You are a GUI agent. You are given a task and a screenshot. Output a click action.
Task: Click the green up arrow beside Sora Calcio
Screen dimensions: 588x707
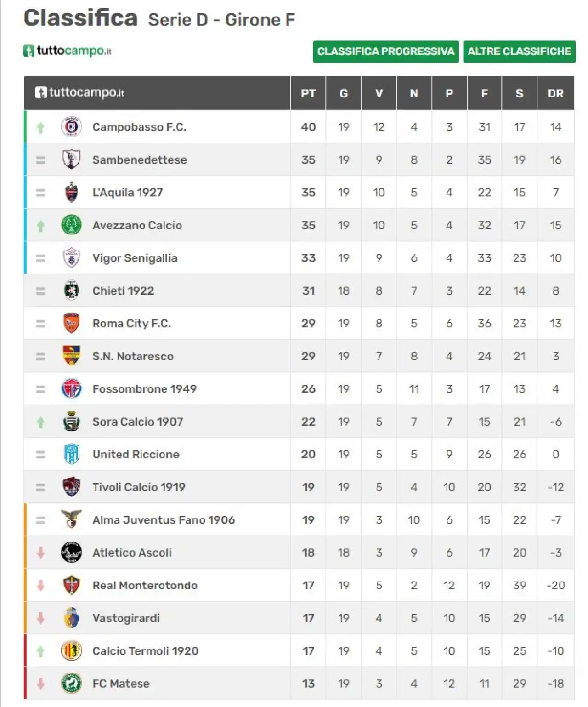[40, 422]
